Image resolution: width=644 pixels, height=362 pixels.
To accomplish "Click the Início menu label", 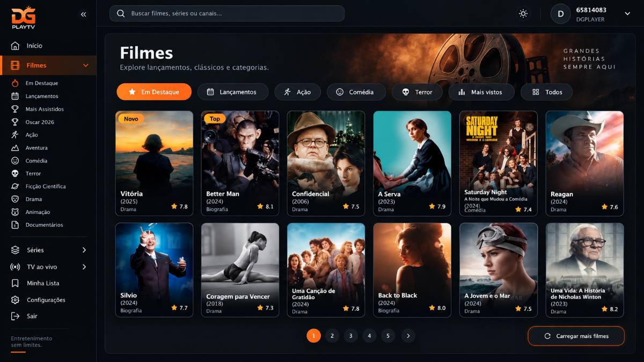I will click(34, 46).
